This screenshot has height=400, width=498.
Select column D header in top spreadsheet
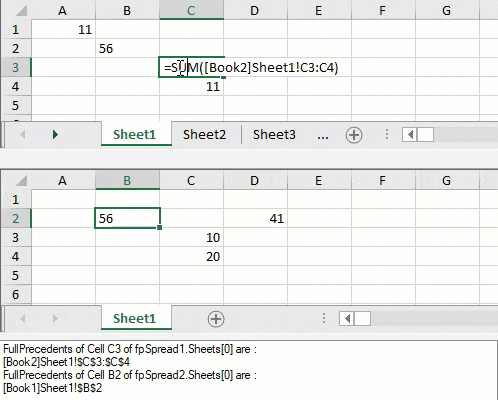(255, 11)
